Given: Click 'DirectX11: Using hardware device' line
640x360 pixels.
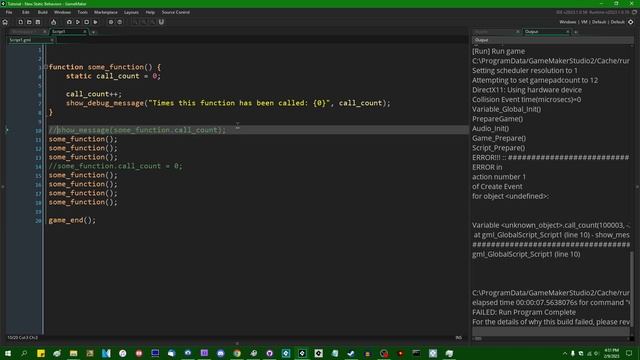Looking at the screenshot, I should [527, 90].
